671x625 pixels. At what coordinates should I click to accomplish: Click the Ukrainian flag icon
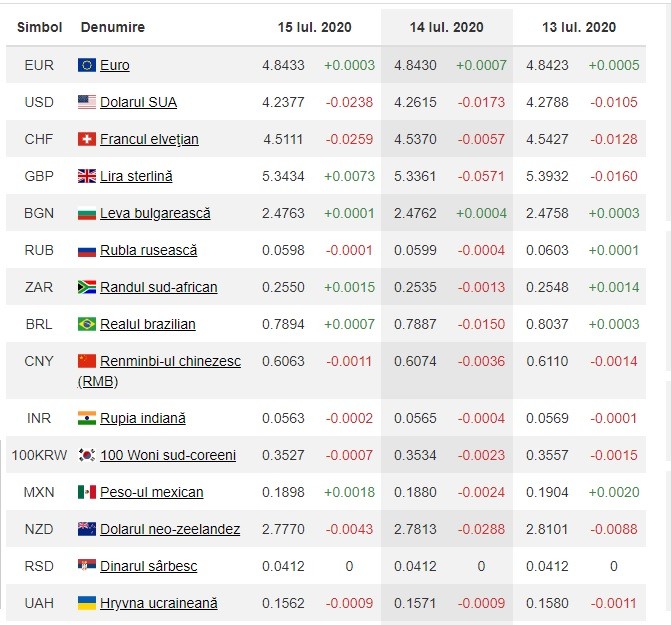pyautogui.click(x=87, y=603)
